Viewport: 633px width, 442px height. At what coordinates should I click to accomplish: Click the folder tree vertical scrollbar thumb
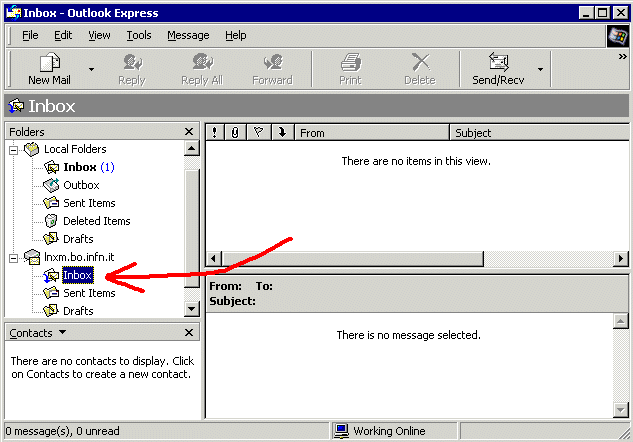[191, 228]
